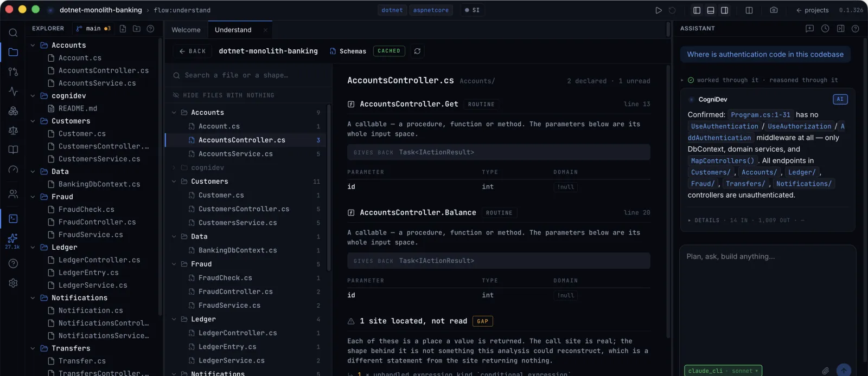This screenshot has height=376, width=868.
Task: Expand the cognidev group in the schema list
Action: click(x=174, y=168)
